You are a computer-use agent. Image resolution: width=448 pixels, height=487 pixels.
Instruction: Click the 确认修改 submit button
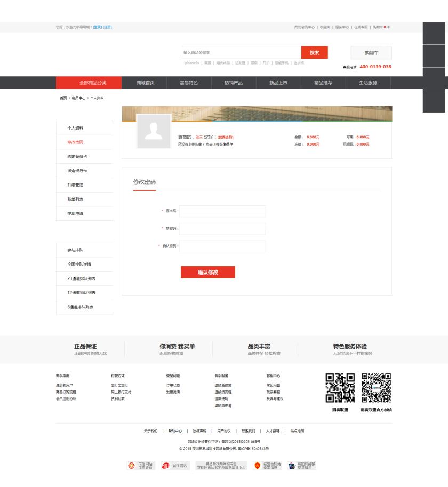pyautogui.click(x=208, y=272)
